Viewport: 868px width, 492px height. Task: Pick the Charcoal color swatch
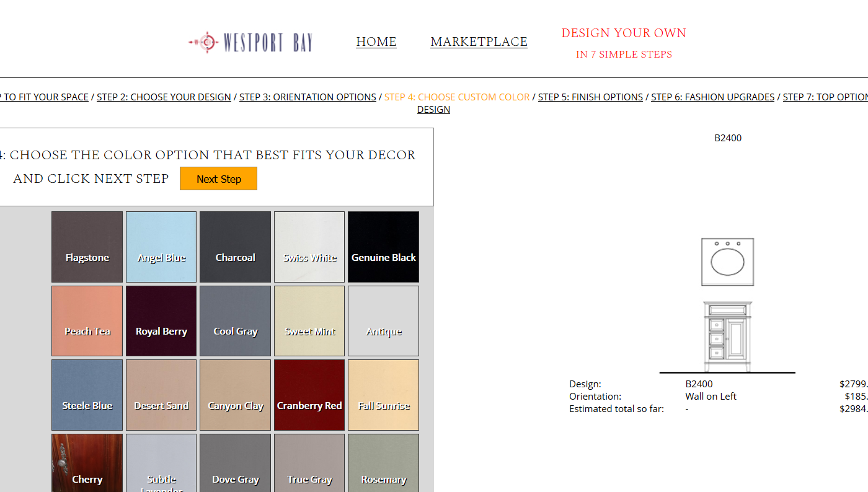click(x=235, y=247)
